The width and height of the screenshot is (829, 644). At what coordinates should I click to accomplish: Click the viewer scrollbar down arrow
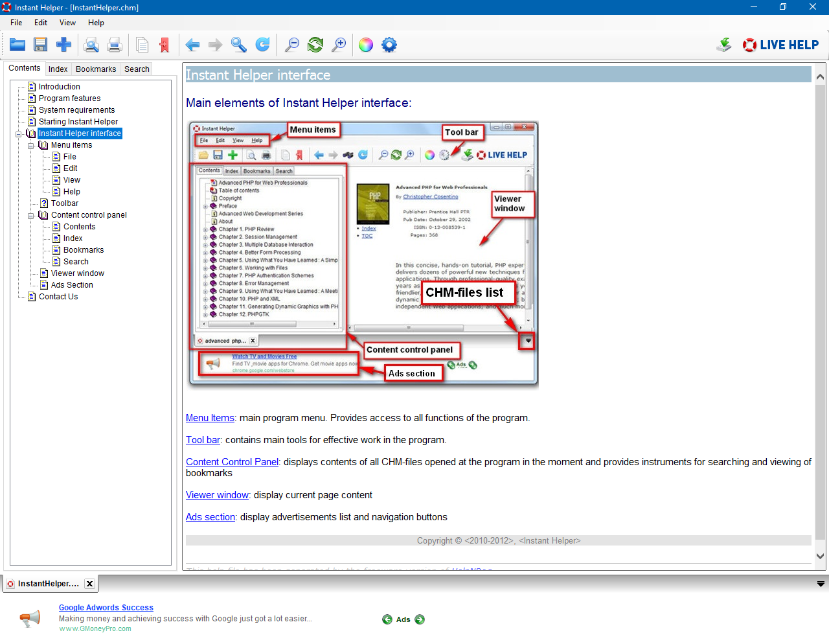[x=820, y=556]
